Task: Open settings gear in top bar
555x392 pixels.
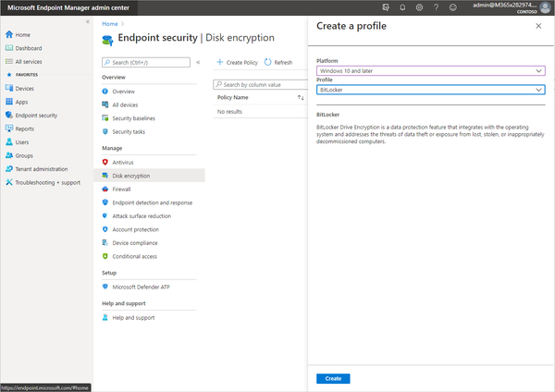Action: point(419,7)
